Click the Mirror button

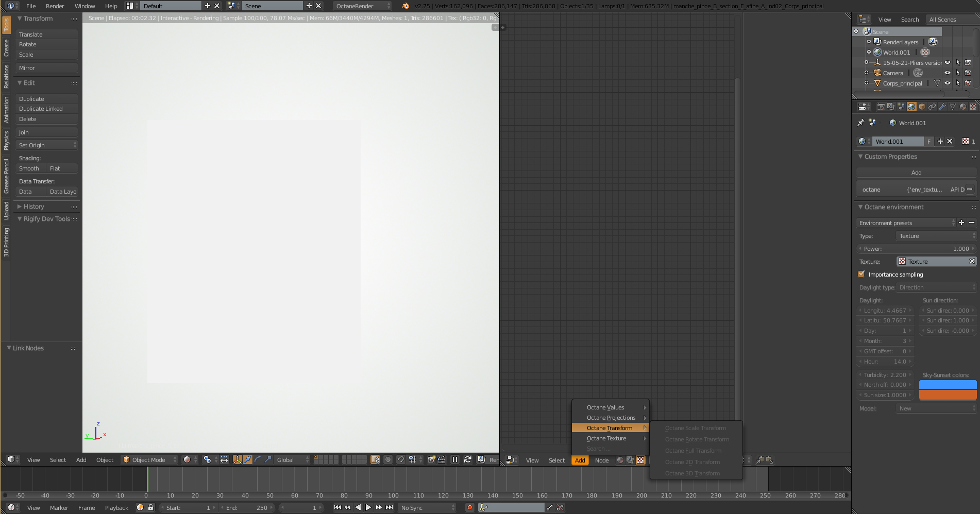pos(46,68)
